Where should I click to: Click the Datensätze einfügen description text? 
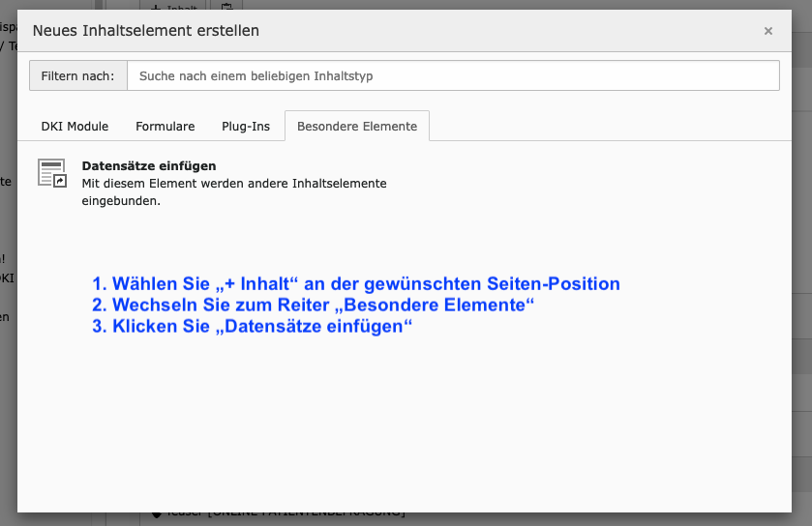point(234,192)
